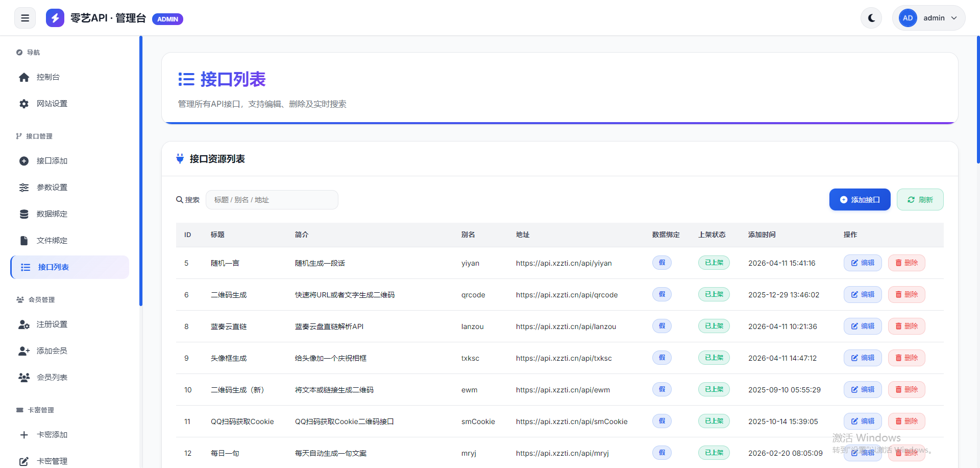The height and width of the screenshot is (468, 980).
Task: Click the 会员列表 users icon
Action: 24,378
